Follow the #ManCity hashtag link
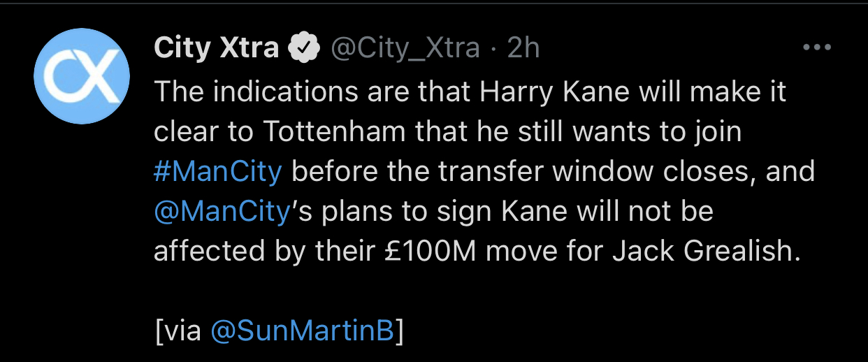 [218, 172]
